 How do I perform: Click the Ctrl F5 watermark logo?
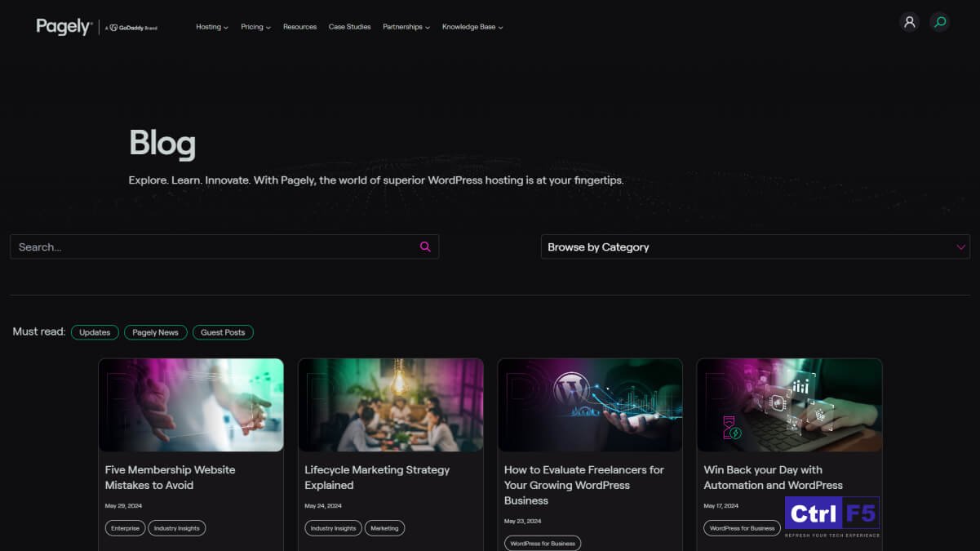(x=832, y=516)
